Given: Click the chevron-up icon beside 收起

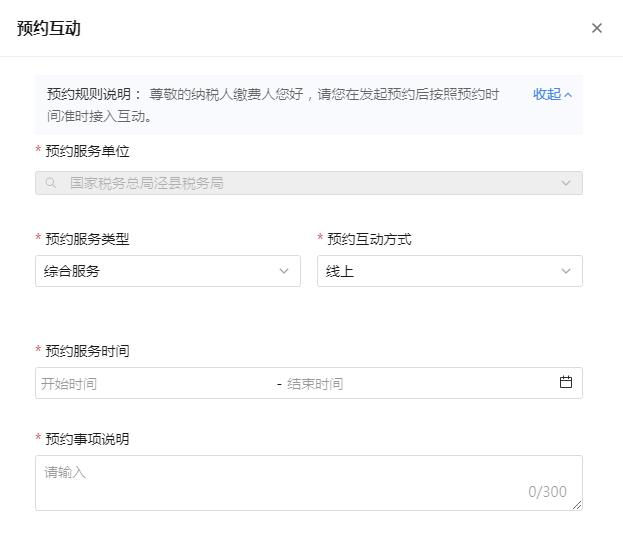Looking at the screenshot, I should click(568, 95).
